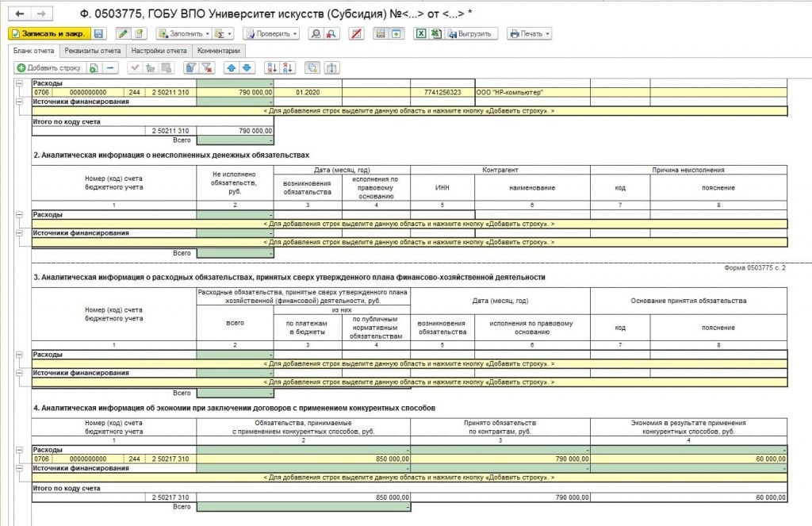Open the Заполнить dropdown
The width and height of the screenshot is (812, 526).
click(x=183, y=34)
